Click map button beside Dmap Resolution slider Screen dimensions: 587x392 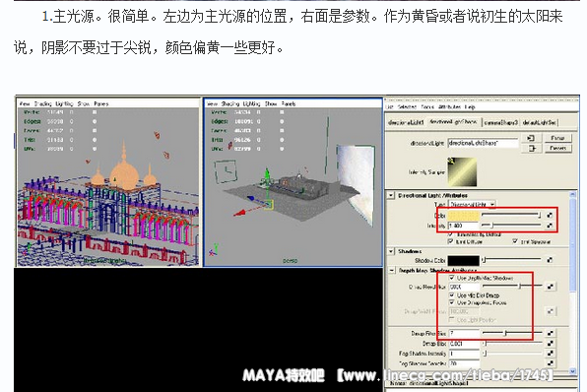click(x=550, y=287)
